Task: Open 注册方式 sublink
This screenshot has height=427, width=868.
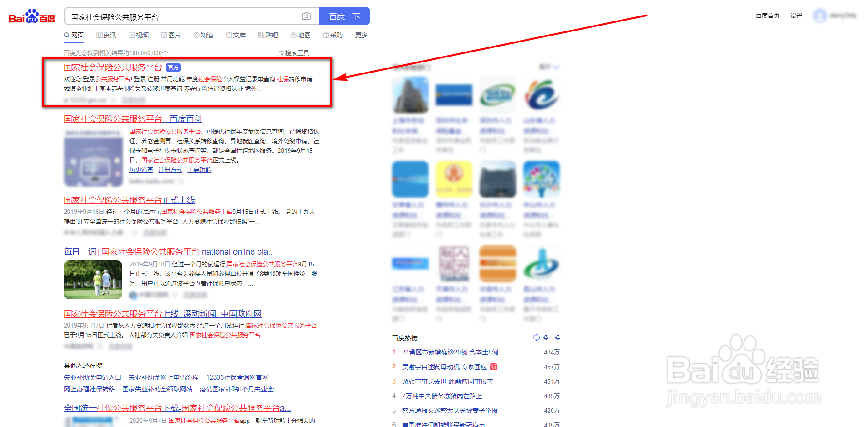Action: coord(170,170)
